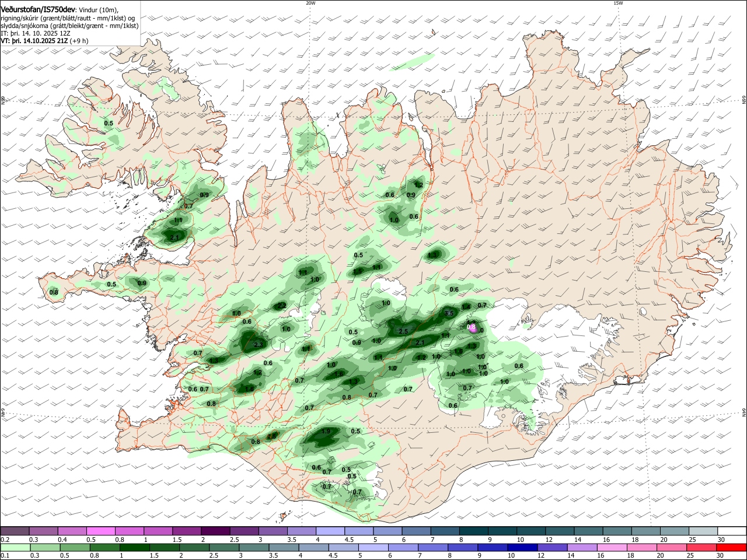The width and height of the screenshot is (747, 560).
Task: Click the pale gray 25 sleet/snow legend swatch
Action: 703,531
